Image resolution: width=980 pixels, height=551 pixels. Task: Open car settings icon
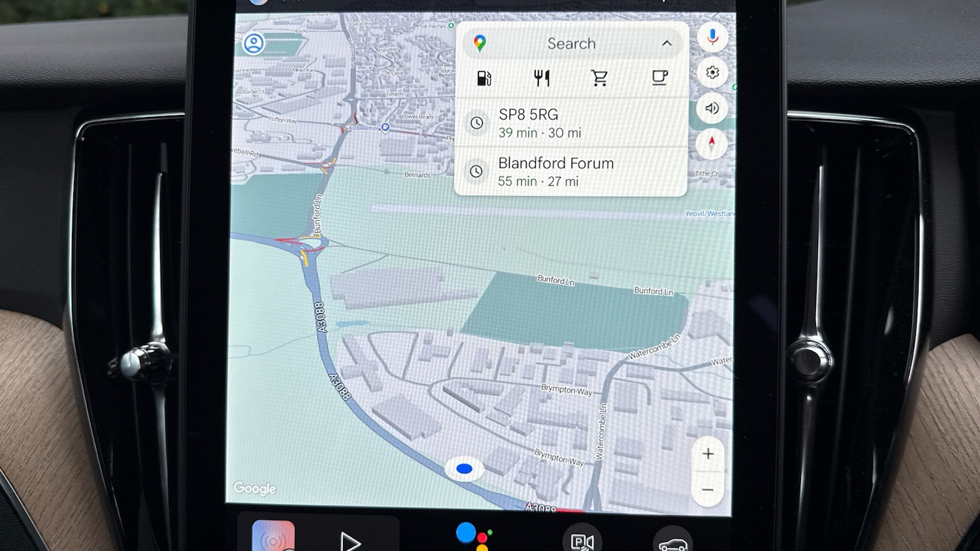tap(672, 542)
